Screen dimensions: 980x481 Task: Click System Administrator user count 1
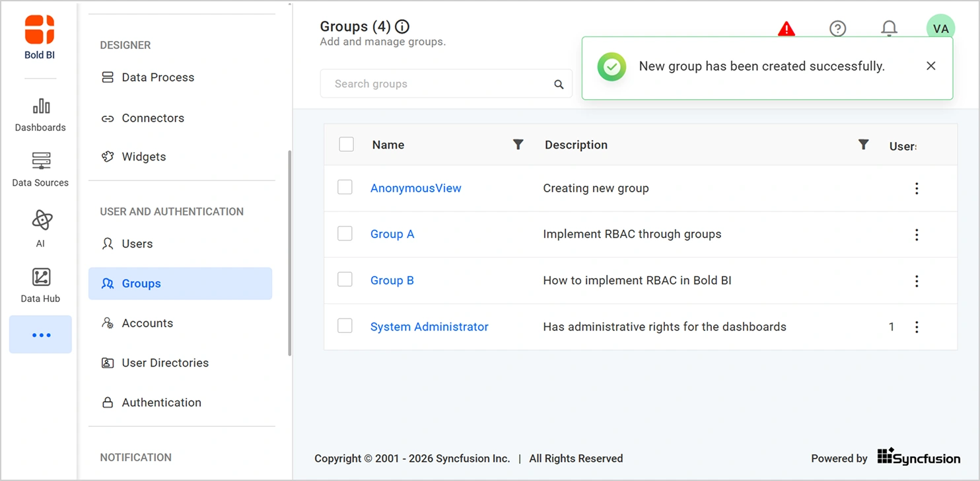(x=892, y=326)
